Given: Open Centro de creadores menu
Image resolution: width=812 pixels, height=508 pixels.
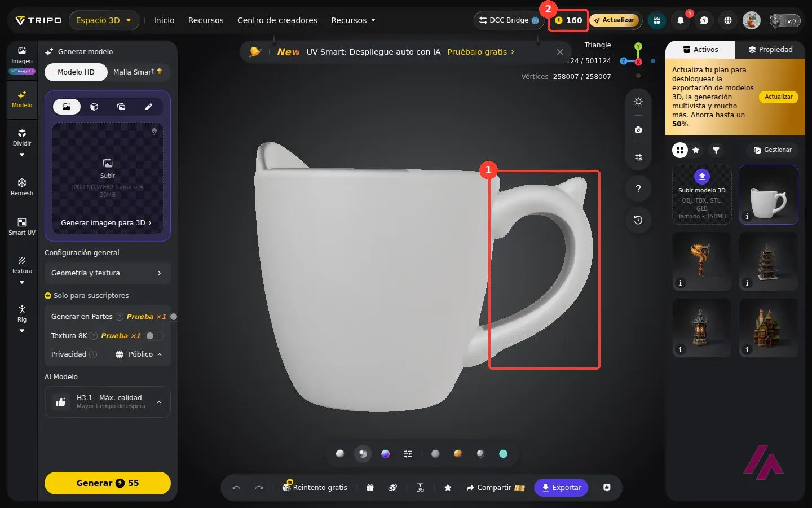Looking at the screenshot, I should (x=277, y=20).
